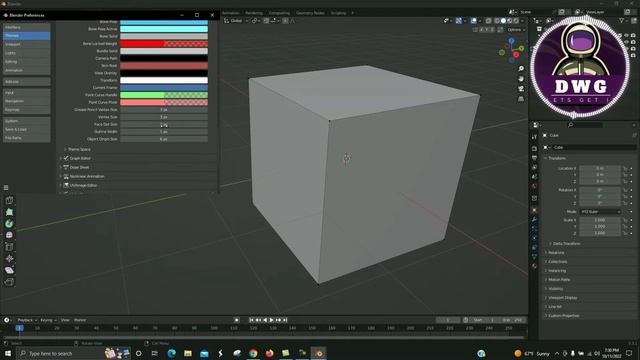
Task: Jump to the timeline end frame button
Action: point(285,320)
